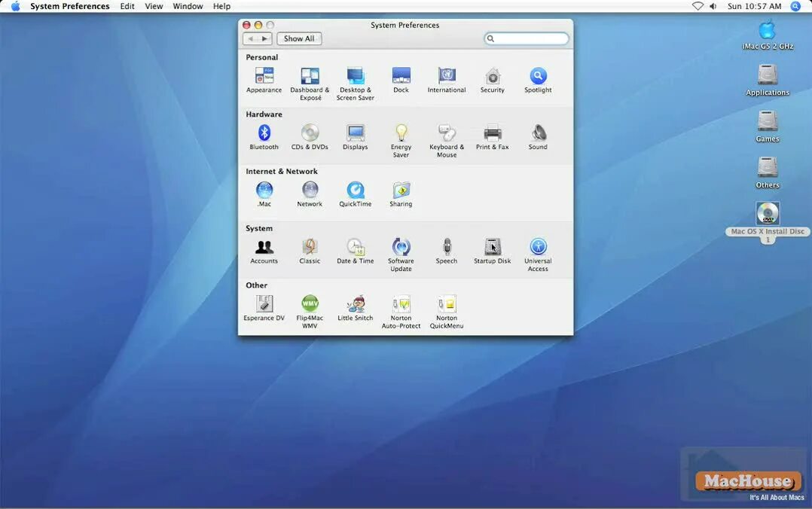Viewport: 812px width, 509px height.
Task: Open the Window menu
Action: (188, 6)
